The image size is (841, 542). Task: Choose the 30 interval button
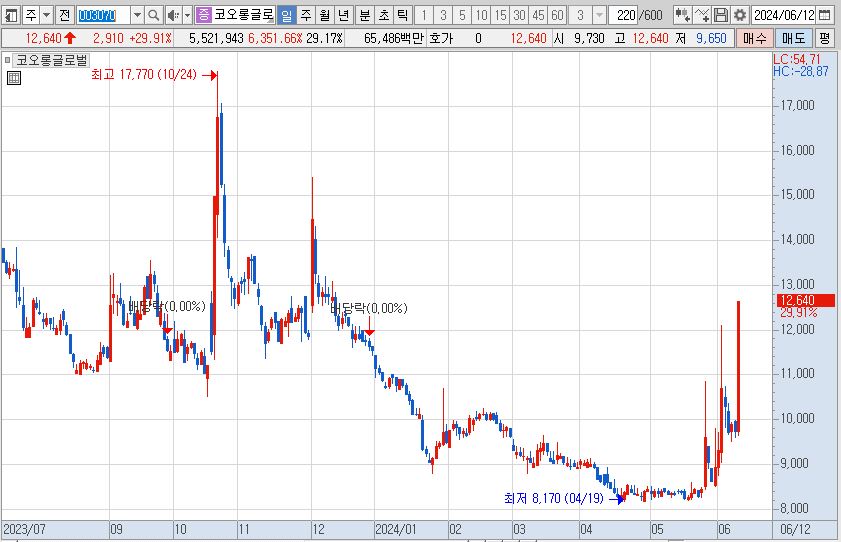519,15
